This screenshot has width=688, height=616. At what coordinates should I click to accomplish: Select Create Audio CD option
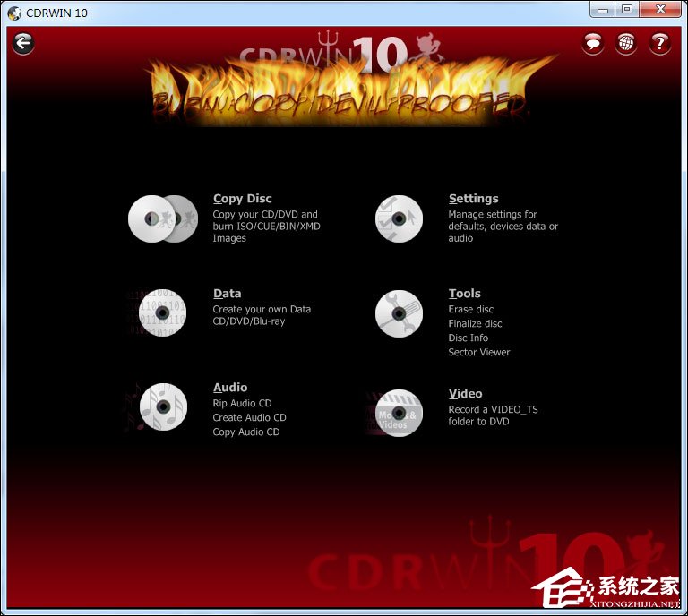click(x=249, y=417)
